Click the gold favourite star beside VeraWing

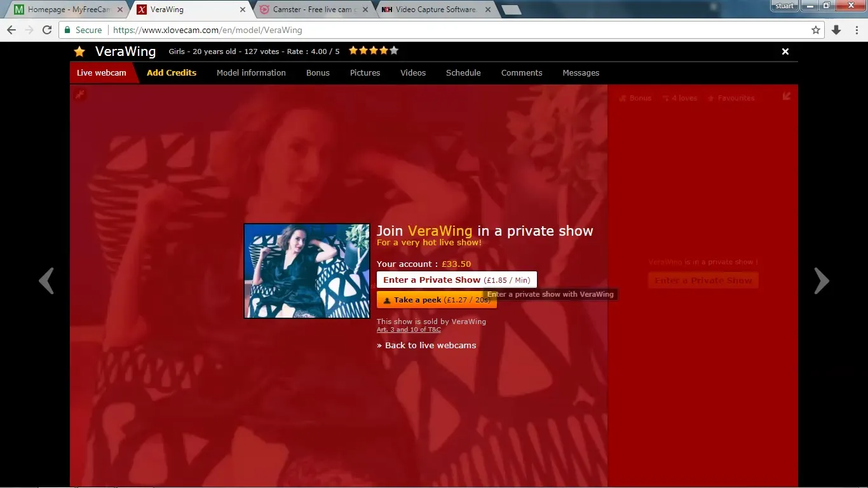click(79, 51)
